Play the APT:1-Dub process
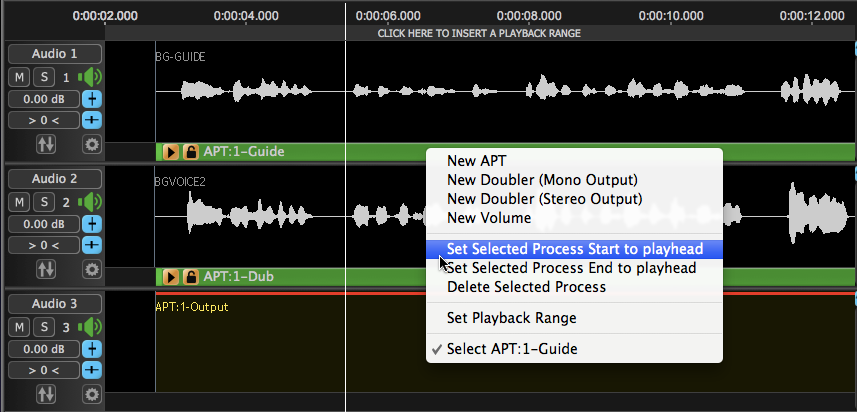Image resolution: width=857 pixels, height=412 pixels. (x=171, y=277)
